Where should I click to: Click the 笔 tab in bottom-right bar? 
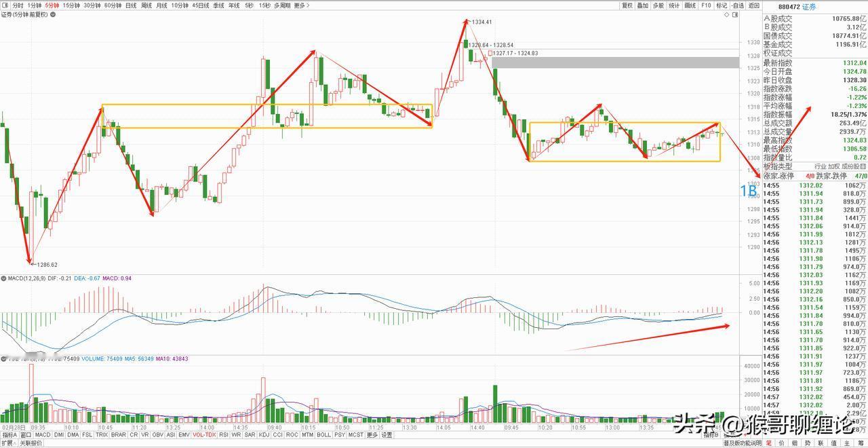tap(769, 443)
